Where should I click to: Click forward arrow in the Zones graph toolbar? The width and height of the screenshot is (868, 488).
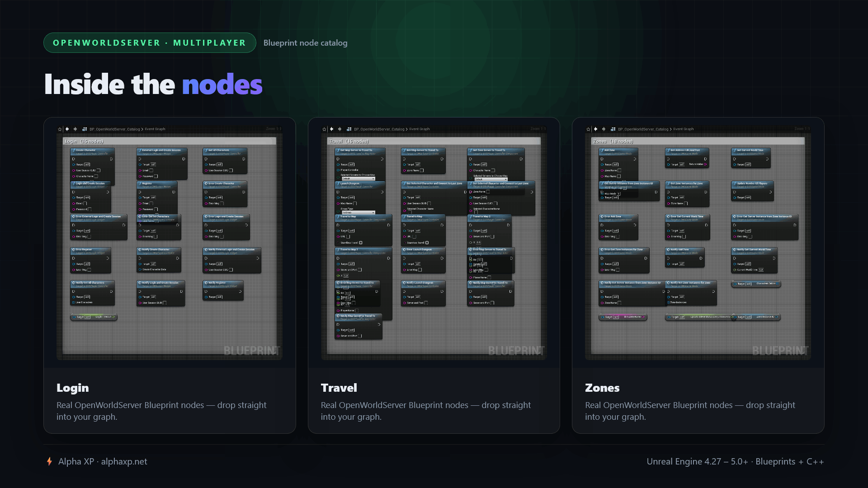[x=604, y=129]
